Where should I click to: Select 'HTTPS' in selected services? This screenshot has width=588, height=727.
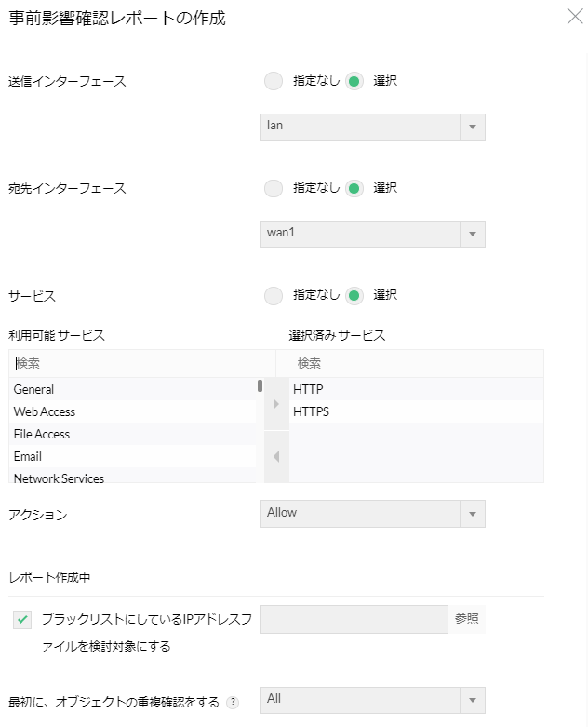click(311, 411)
